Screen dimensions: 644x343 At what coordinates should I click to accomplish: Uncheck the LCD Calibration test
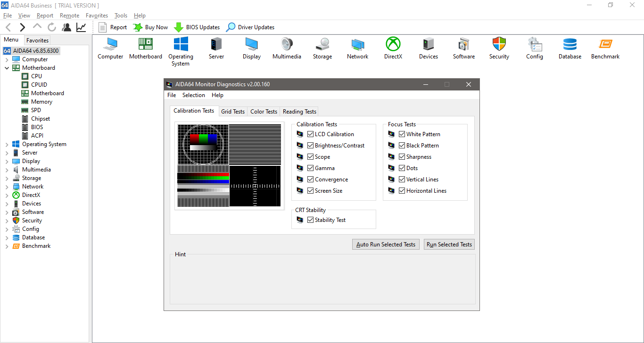pos(310,134)
